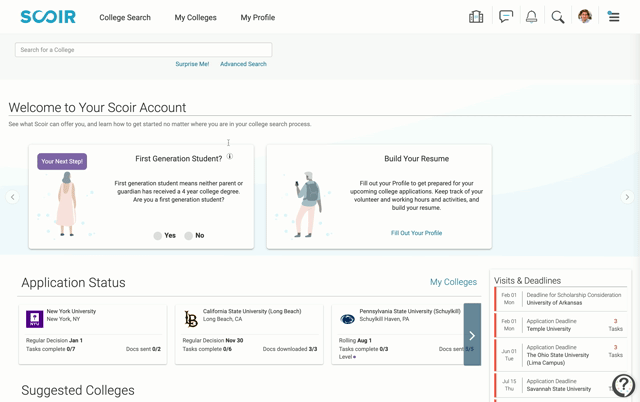Open Ohio State University Lima deadline
The image size is (640, 402).
pyautogui.click(x=561, y=355)
